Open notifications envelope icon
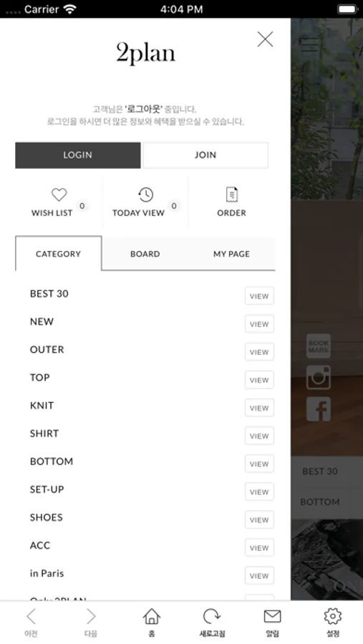 (x=272, y=617)
